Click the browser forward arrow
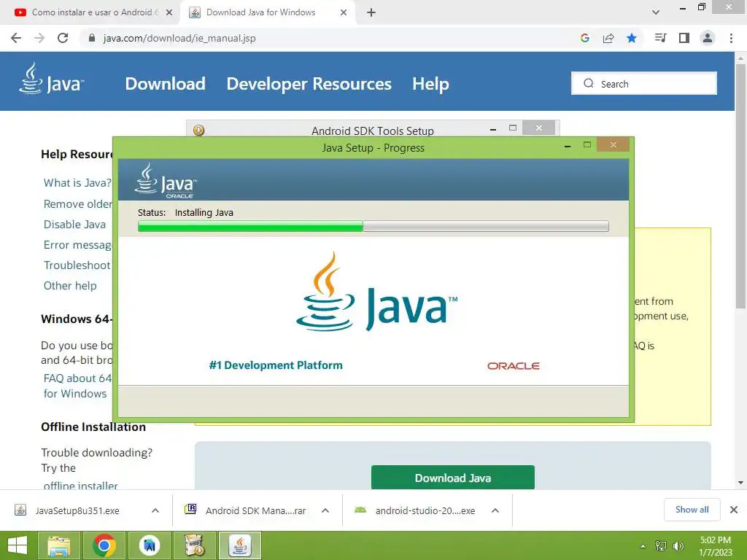Screen dimensions: 747x560 click(x=39, y=38)
